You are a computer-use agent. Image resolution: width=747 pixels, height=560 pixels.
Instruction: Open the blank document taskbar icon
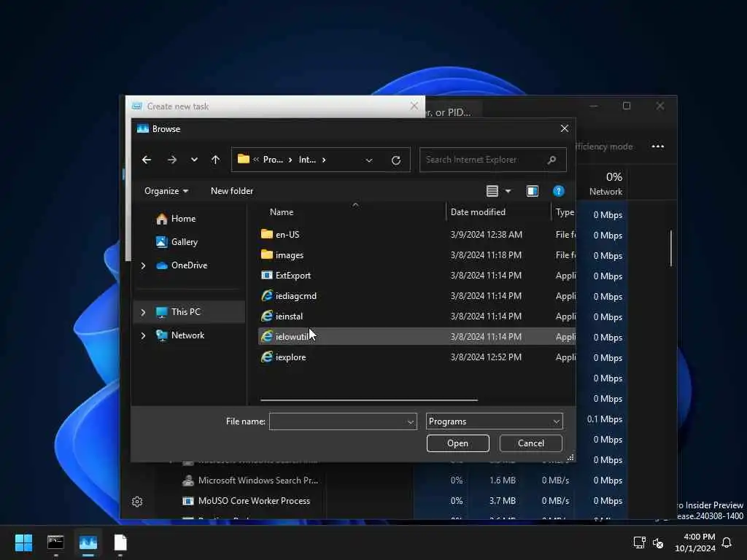[x=120, y=542]
